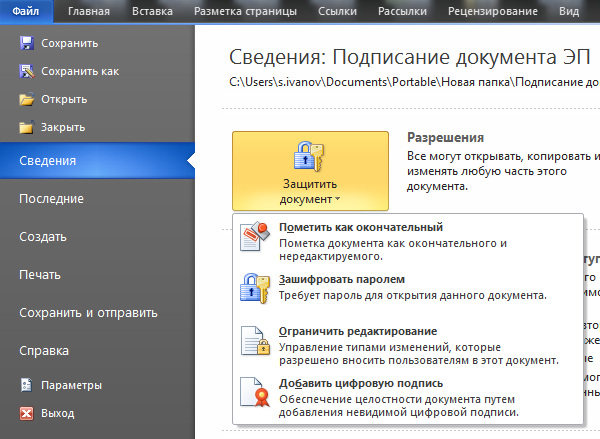Click the Сведения: Подписание документа ЭП title

pyautogui.click(x=410, y=57)
